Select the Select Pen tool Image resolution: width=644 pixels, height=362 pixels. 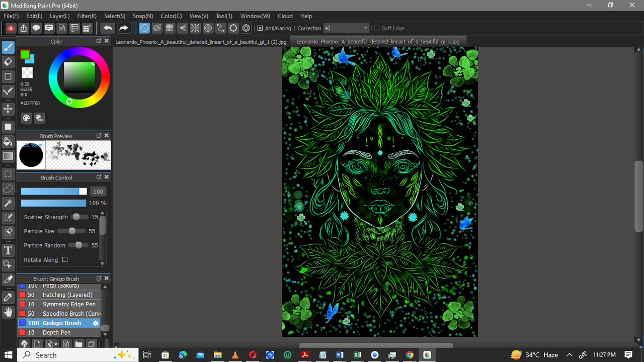8,218
